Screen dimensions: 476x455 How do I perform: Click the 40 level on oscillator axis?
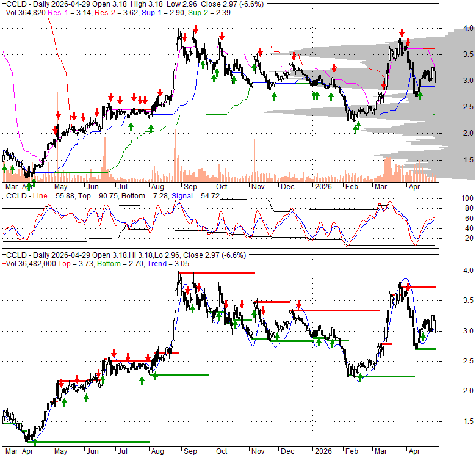(469, 228)
